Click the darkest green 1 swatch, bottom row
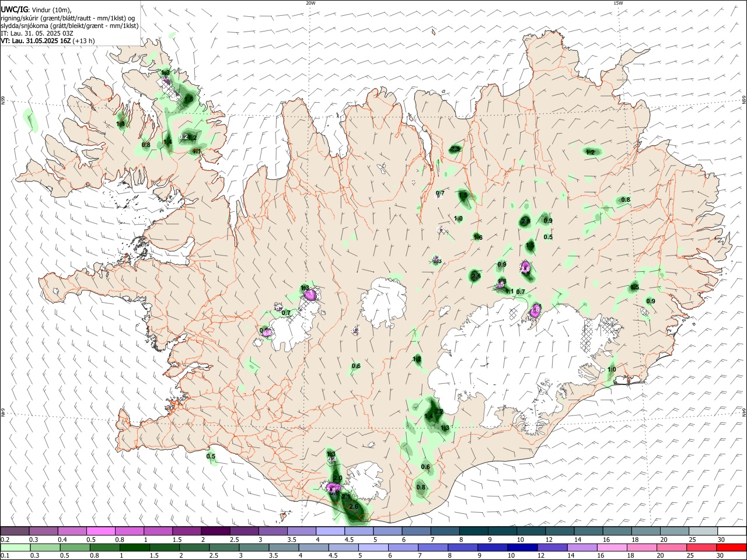 click(134, 548)
